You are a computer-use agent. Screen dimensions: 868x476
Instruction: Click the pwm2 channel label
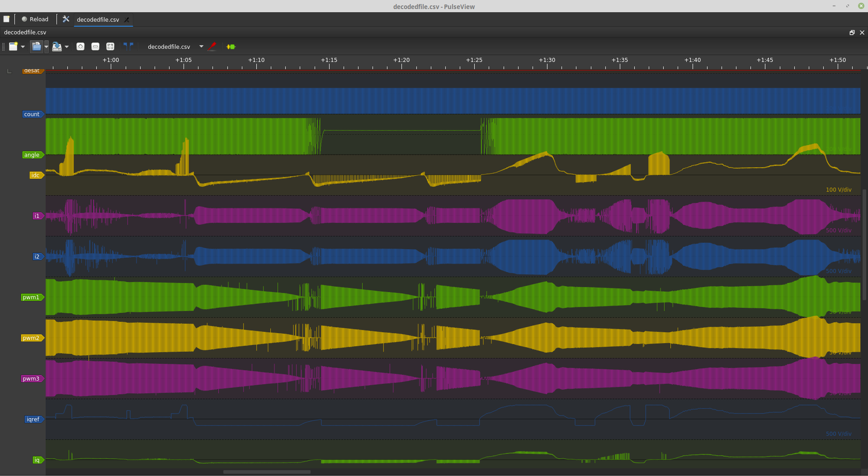pos(31,338)
